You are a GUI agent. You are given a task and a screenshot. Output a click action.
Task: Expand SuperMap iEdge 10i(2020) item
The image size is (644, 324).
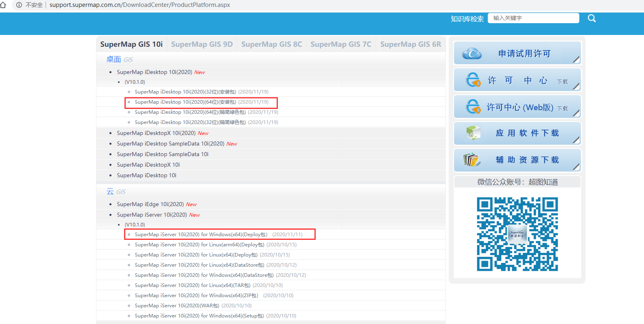[151, 204]
